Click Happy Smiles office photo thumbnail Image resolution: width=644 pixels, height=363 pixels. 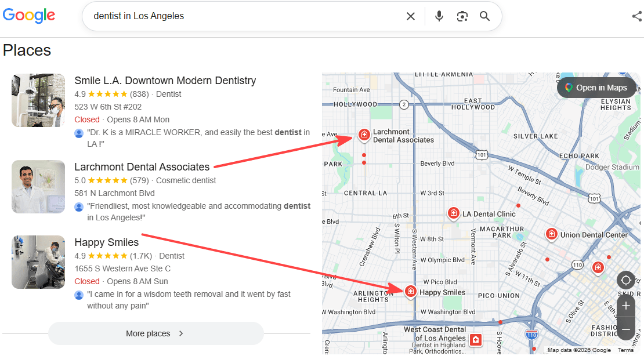(x=38, y=262)
